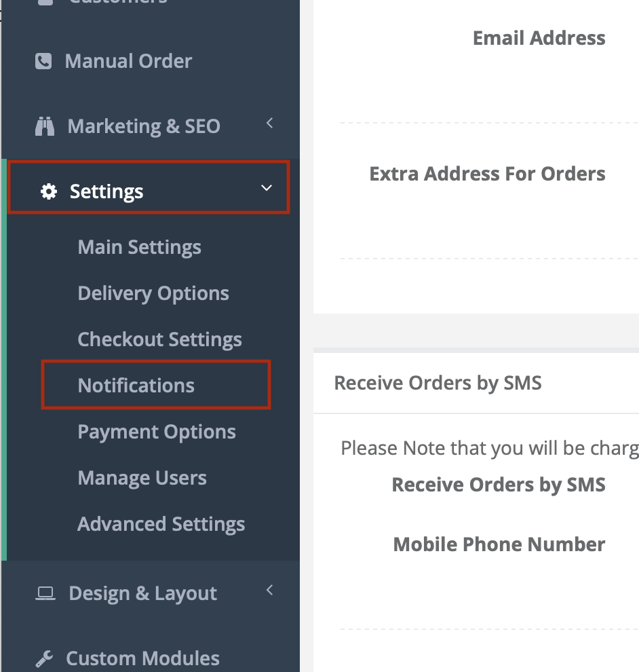Click the Custom Modules wrench icon

click(44, 658)
